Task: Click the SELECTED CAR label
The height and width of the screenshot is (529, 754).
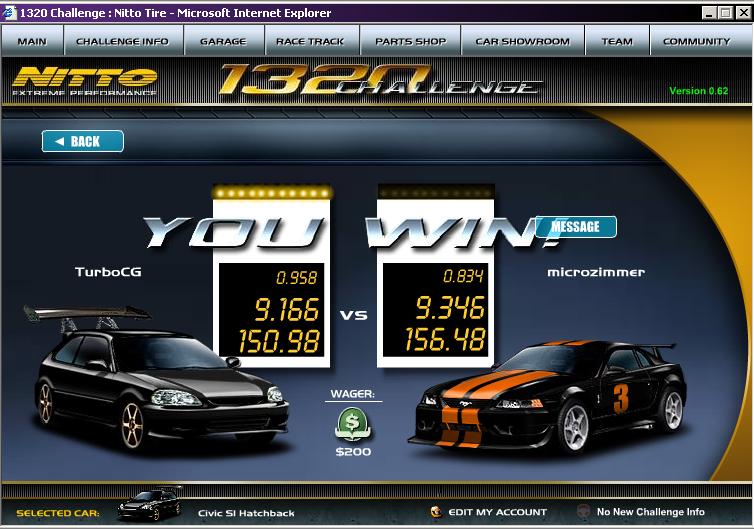Action: point(58,513)
